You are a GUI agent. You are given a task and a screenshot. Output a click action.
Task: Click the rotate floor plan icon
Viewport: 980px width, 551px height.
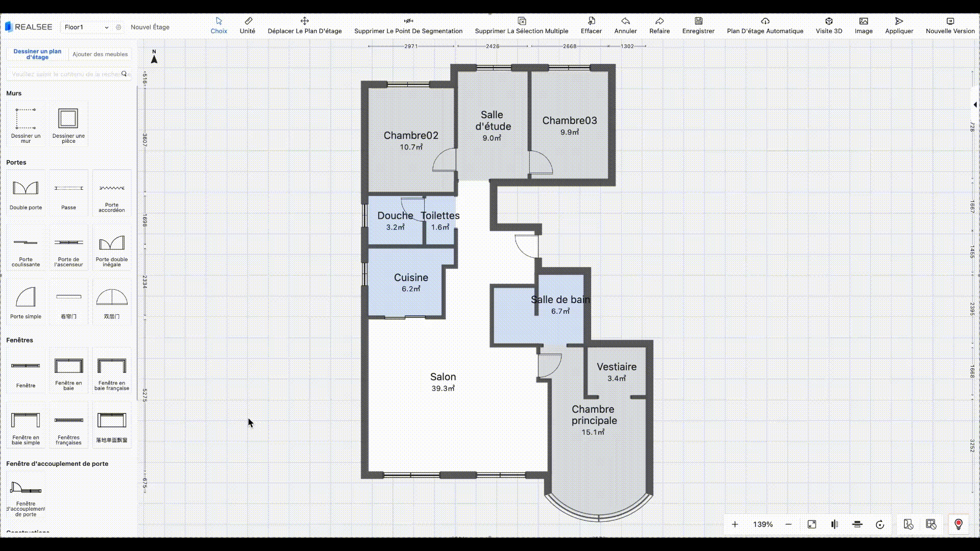coord(880,524)
